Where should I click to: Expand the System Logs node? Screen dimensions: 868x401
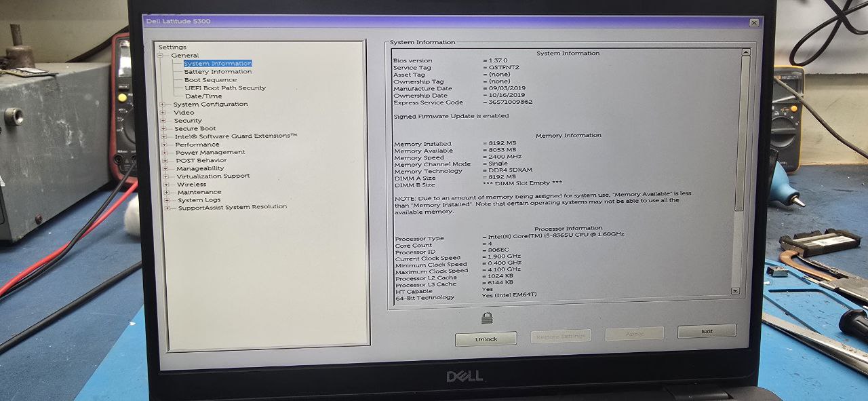click(x=167, y=200)
